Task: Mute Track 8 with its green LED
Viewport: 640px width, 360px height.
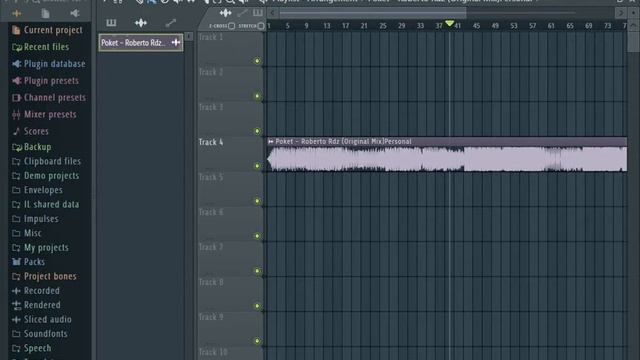Action: pyautogui.click(x=257, y=306)
